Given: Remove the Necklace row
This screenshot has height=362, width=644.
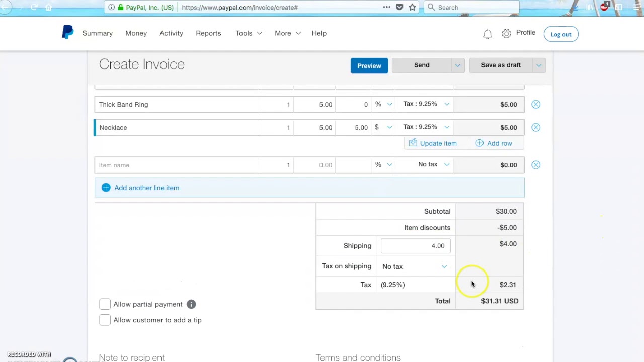Looking at the screenshot, I should tap(536, 127).
